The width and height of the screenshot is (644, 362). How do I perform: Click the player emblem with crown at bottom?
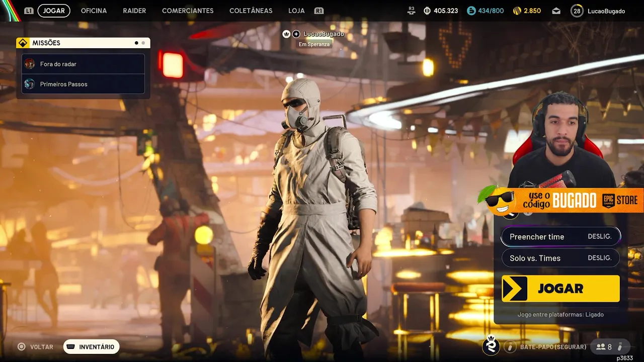(491, 345)
